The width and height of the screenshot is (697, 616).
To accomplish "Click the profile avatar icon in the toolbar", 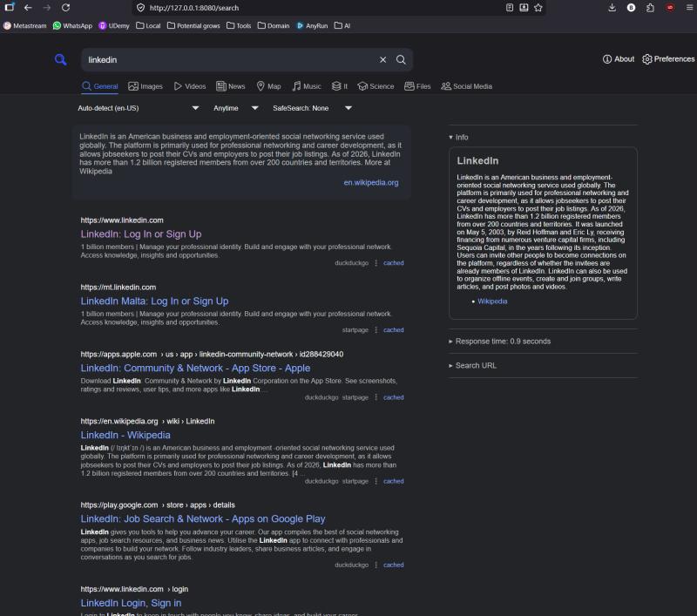I will [x=631, y=8].
